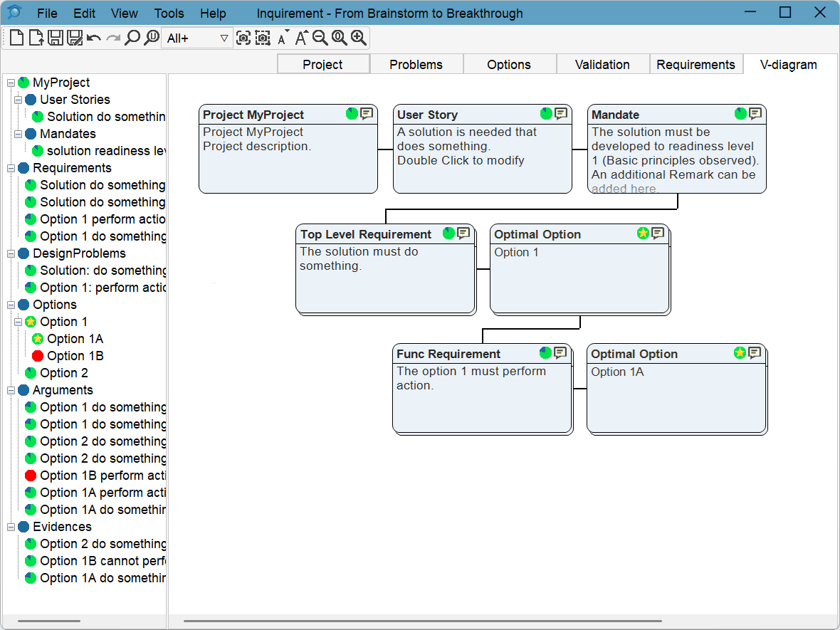Select 'Option 1: perform actic' design problem
Viewport: 840px width, 630px height.
click(x=103, y=288)
